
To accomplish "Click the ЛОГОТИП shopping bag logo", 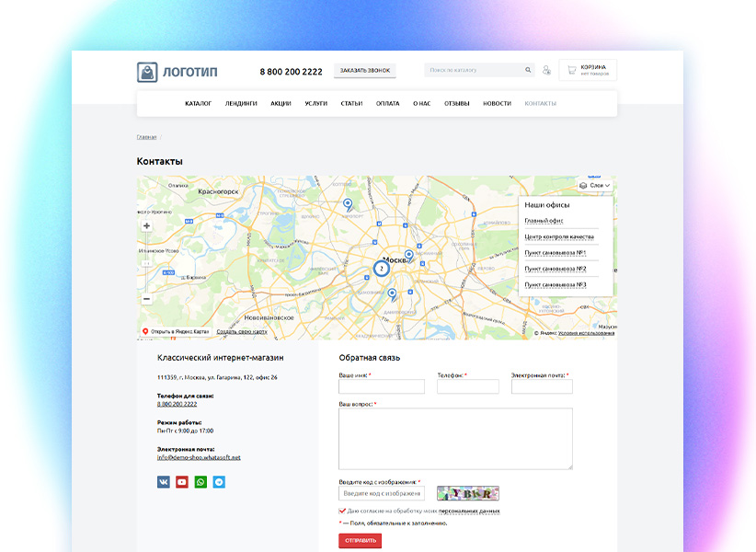I will [146, 69].
